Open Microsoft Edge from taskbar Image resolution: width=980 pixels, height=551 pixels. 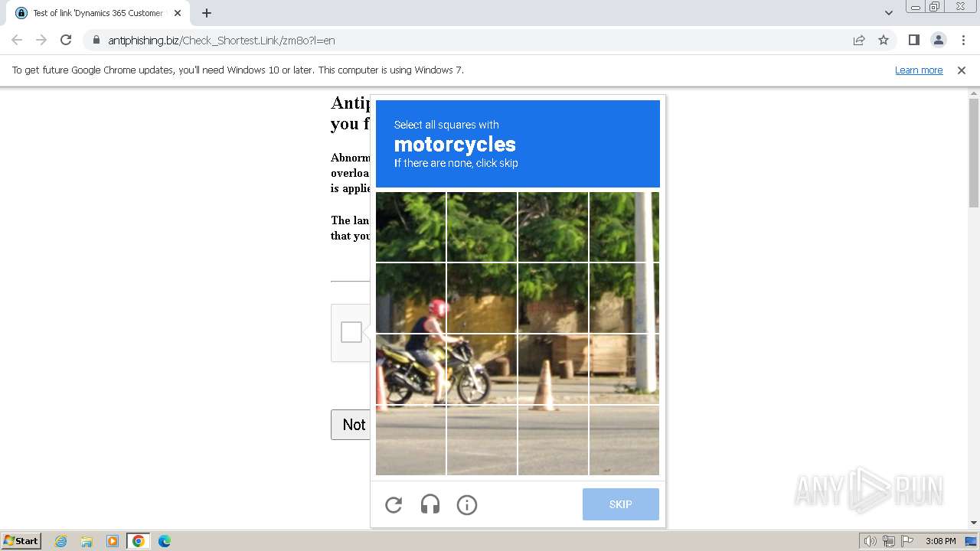(165, 541)
